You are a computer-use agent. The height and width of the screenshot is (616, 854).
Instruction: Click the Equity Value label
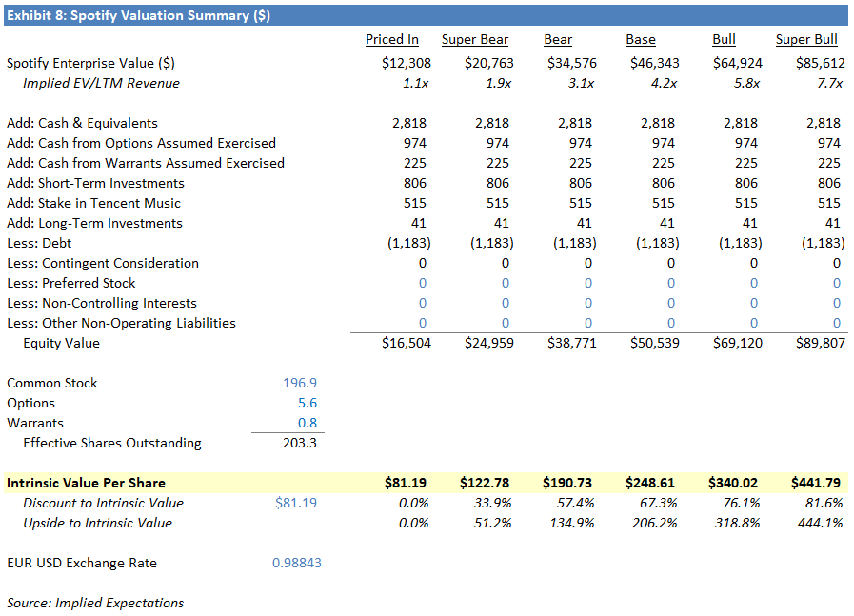[x=64, y=343]
